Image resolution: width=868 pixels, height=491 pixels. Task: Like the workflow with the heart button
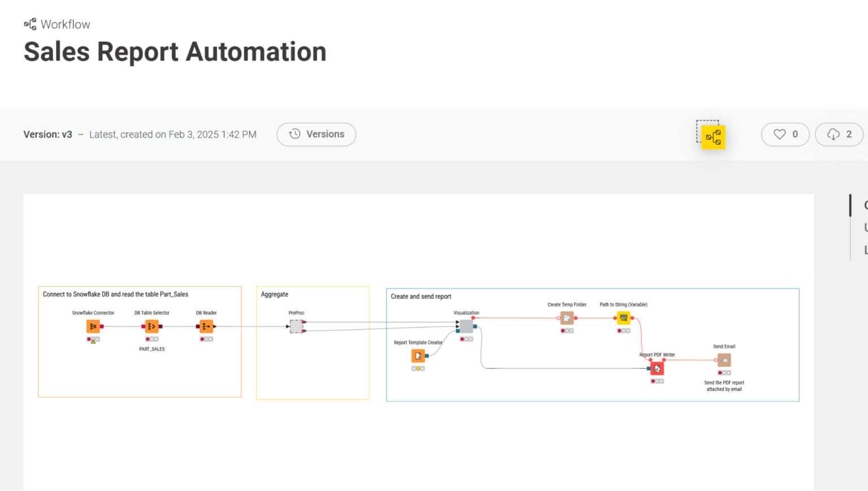[785, 135]
